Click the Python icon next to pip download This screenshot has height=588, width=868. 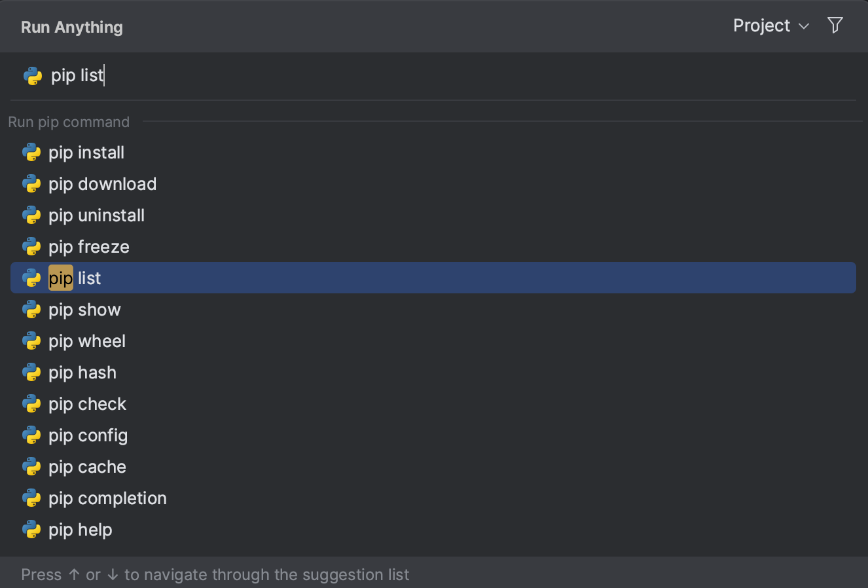(31, 183)
